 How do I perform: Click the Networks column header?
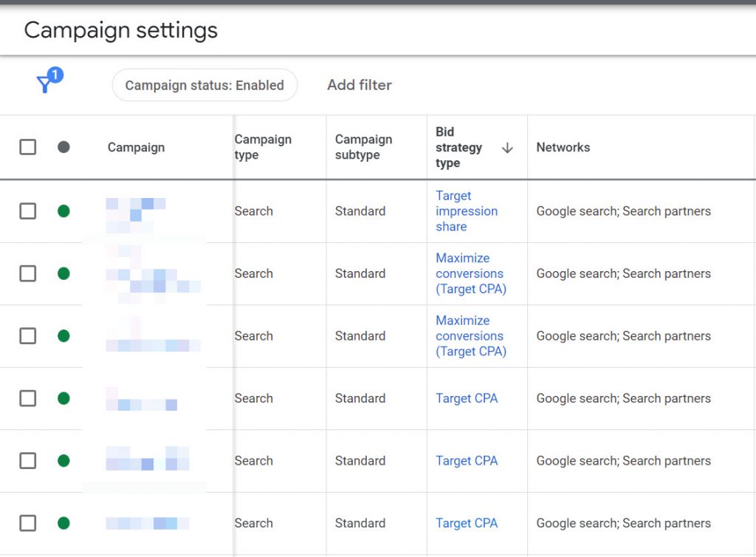[563, 148]
